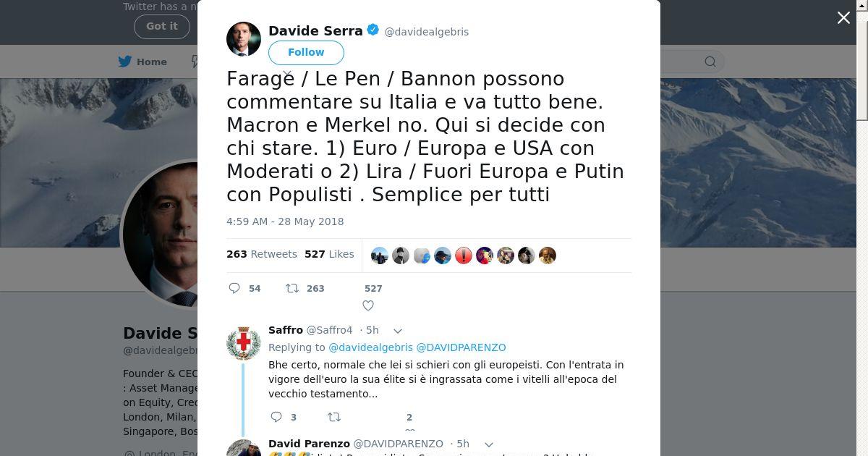Image resolution: width=868 pixels, height=456 pixels.
Task: Open the 527 Likes list
Action: [329, 254]
